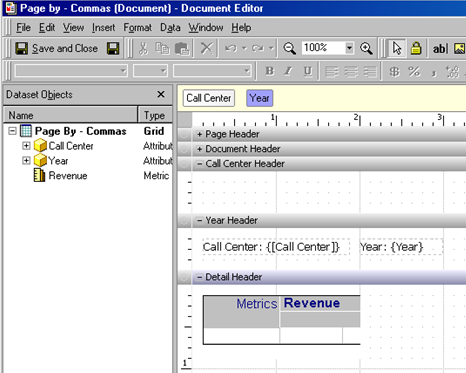
Task: Click the Copy icon
Action: [x=162, y=49]
